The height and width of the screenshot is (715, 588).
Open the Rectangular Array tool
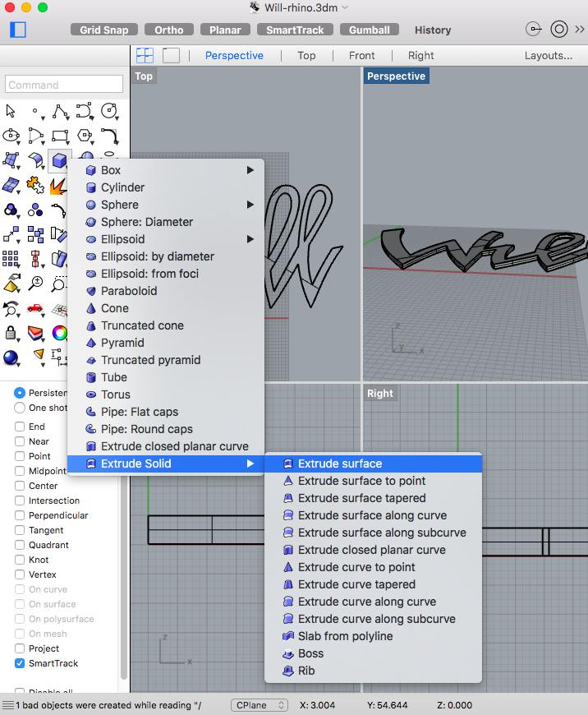click(11, 259)
